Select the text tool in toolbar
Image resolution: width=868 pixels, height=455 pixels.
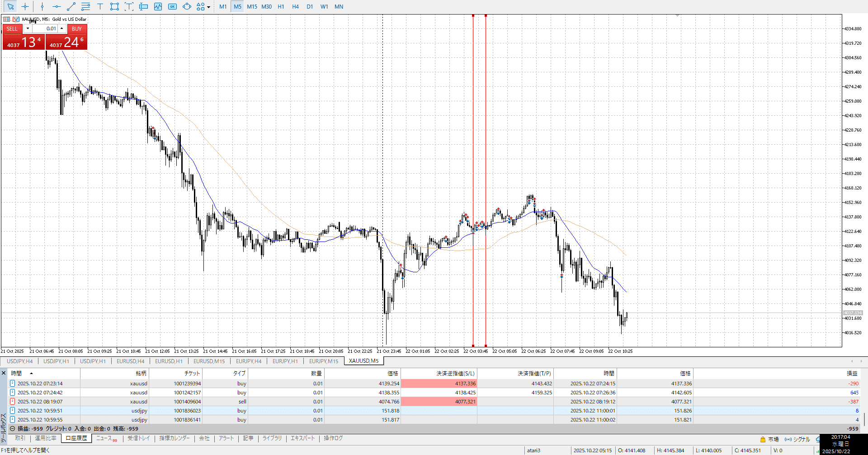100,6
